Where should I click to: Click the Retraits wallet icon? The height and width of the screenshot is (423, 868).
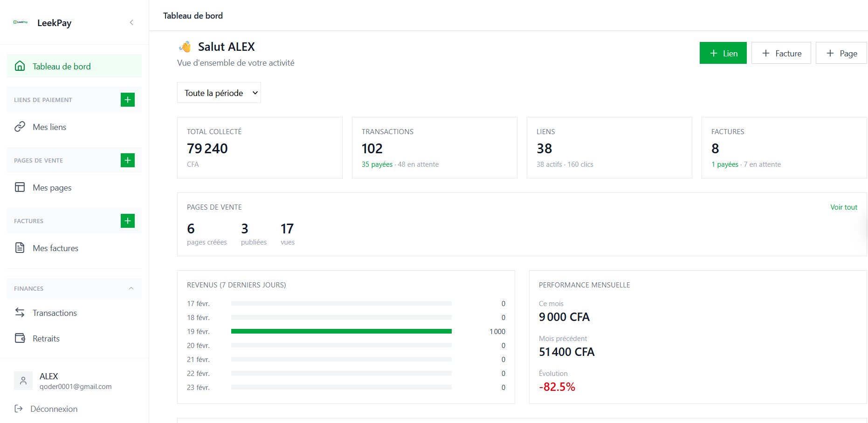coord(20,338)
